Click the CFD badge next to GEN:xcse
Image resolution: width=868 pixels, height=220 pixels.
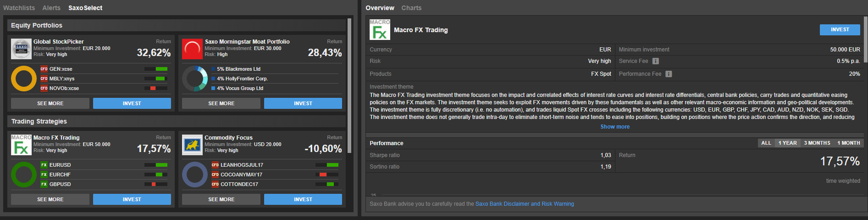[44, 69]
